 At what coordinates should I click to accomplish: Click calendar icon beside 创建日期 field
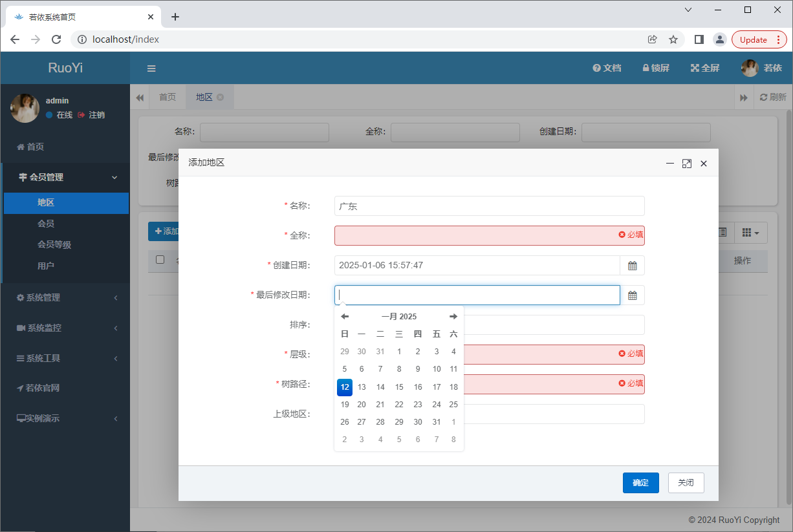[x=632, y=266]
